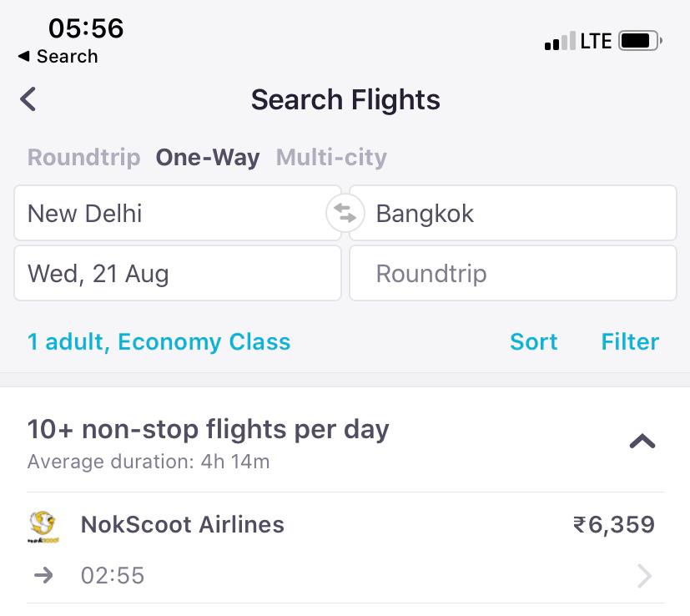Open the Filter options
The image size is (690, 616).
click(x=630, y=341)
